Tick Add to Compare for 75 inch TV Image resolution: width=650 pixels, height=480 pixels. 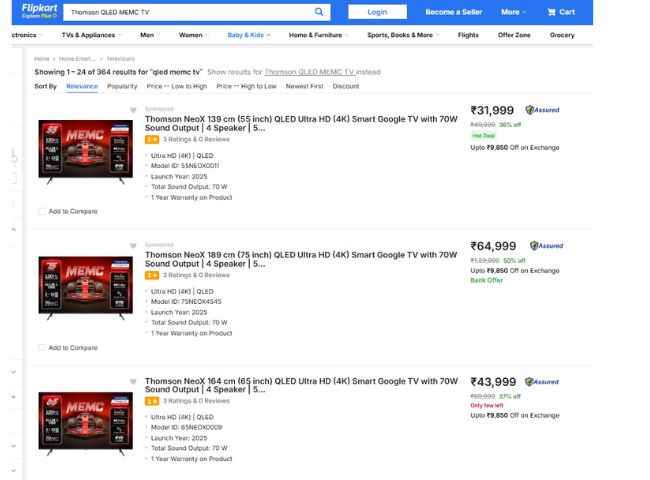[42, 348]
